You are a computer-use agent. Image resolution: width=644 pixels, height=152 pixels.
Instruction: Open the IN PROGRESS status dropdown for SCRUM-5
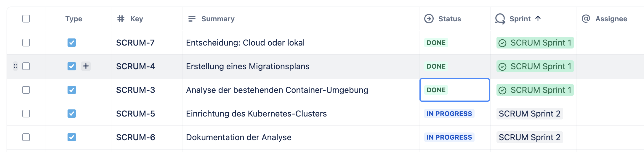[x=449, y=114]
